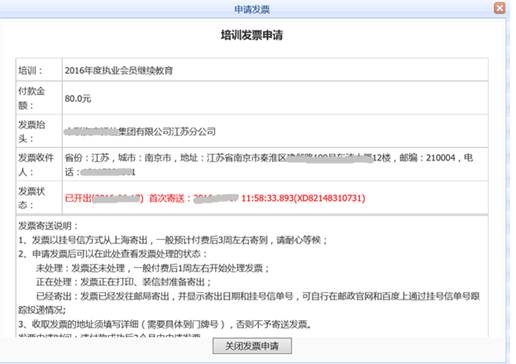Click the 付款金额 label
Screen dimensions: 516x364
tap(31, 98)
